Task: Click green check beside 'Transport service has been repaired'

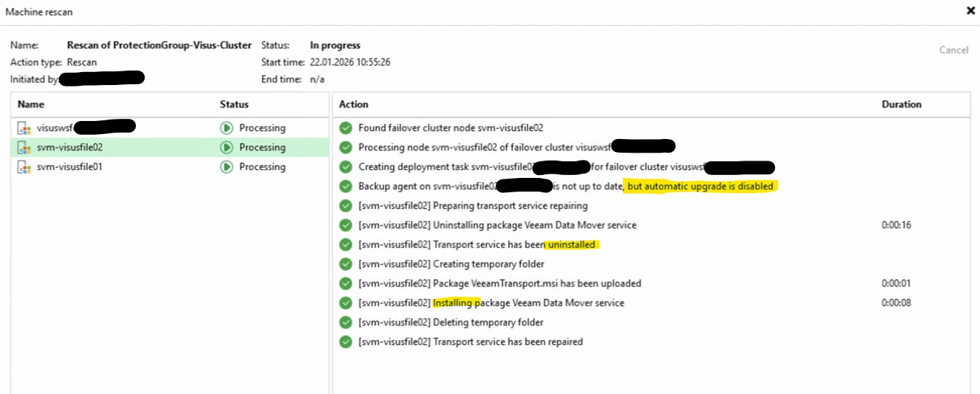Action: click(346, 342)
